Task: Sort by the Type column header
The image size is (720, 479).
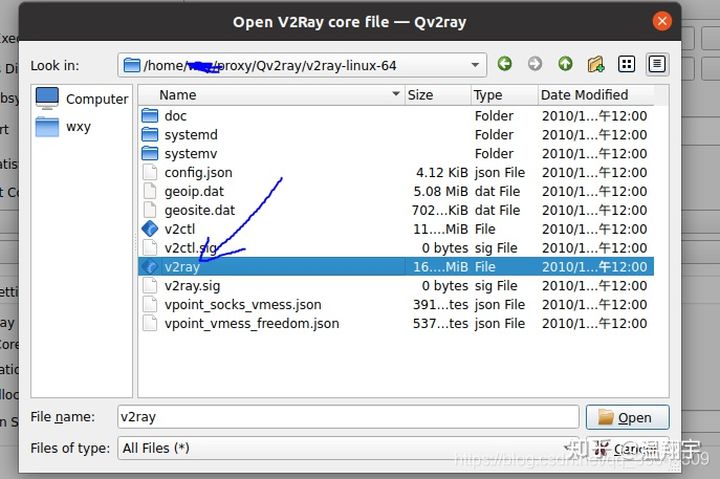Action: tap(504, 95)
